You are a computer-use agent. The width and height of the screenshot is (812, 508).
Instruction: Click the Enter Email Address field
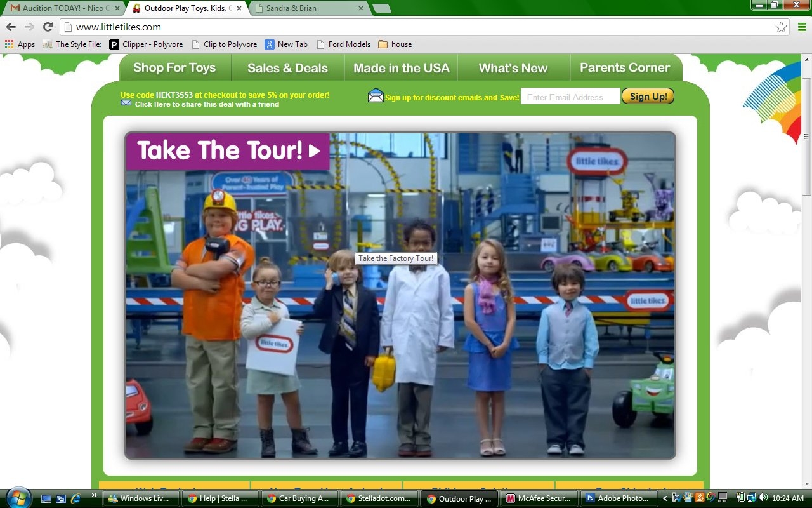click(570, 97)
